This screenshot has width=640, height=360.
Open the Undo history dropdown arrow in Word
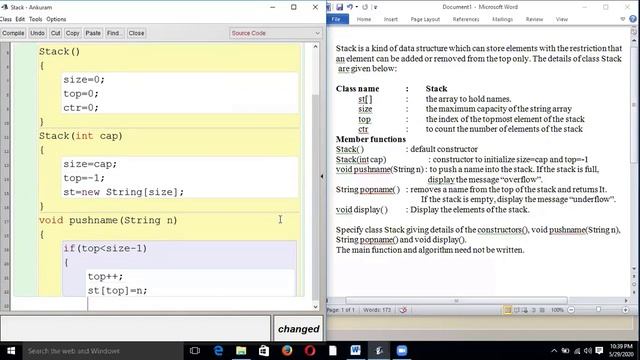pos(356,7)
